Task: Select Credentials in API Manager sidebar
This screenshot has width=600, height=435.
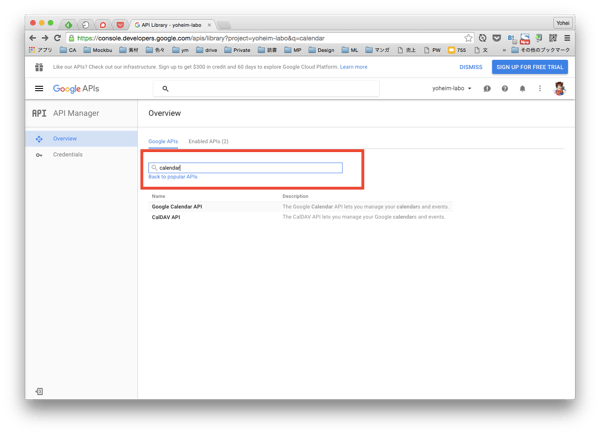Action: coord(81,155)
